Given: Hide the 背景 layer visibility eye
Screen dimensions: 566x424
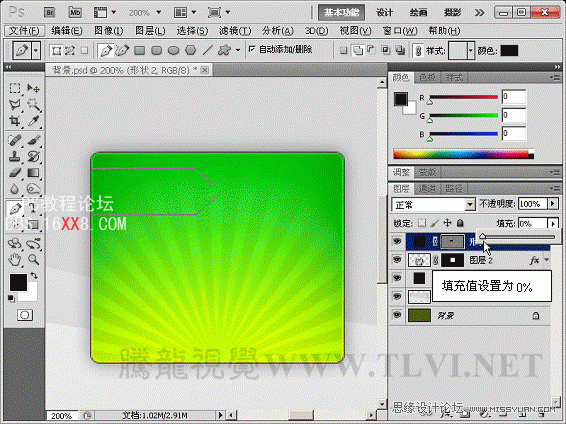Looking at the screenshot, I should coord(397,315).
